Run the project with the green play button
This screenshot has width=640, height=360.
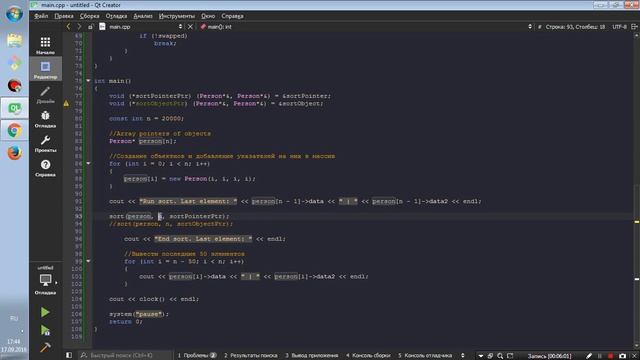45,312
